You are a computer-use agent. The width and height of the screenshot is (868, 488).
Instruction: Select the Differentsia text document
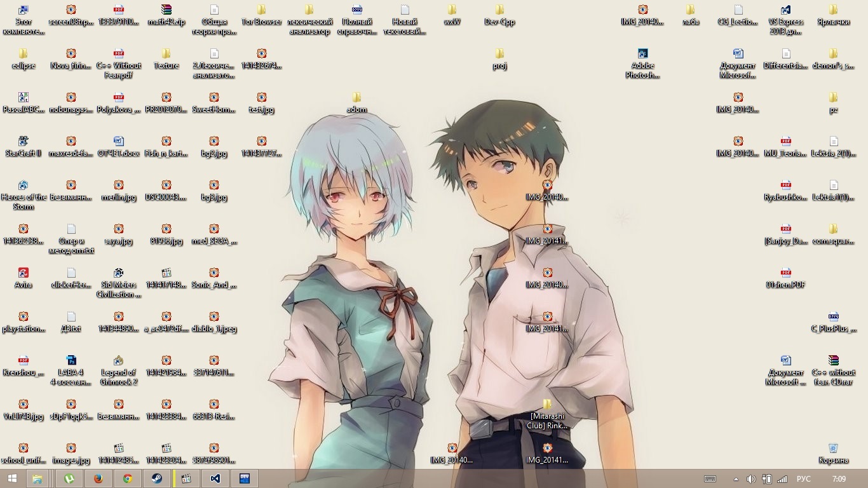pyautogui.click(x=786, y=59)
